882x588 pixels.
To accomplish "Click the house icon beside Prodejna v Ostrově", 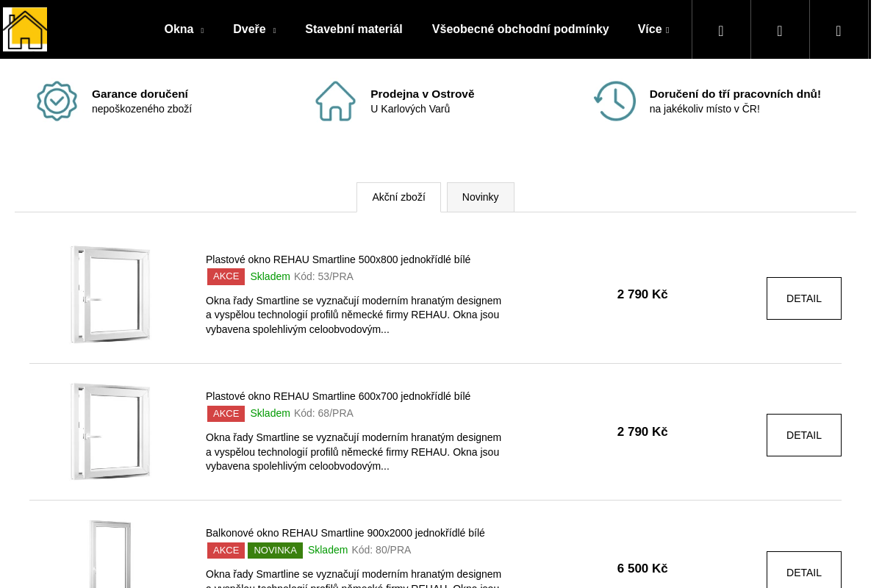I will tap(335, 101).
